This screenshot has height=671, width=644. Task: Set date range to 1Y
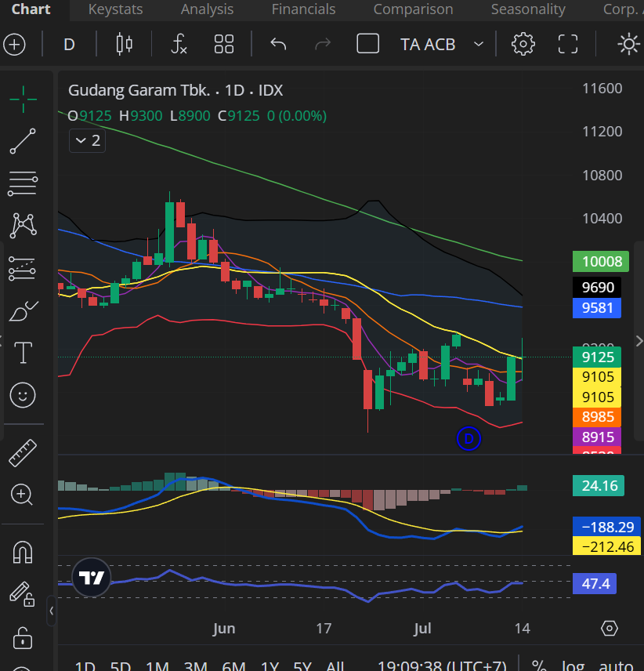(270, 666)
